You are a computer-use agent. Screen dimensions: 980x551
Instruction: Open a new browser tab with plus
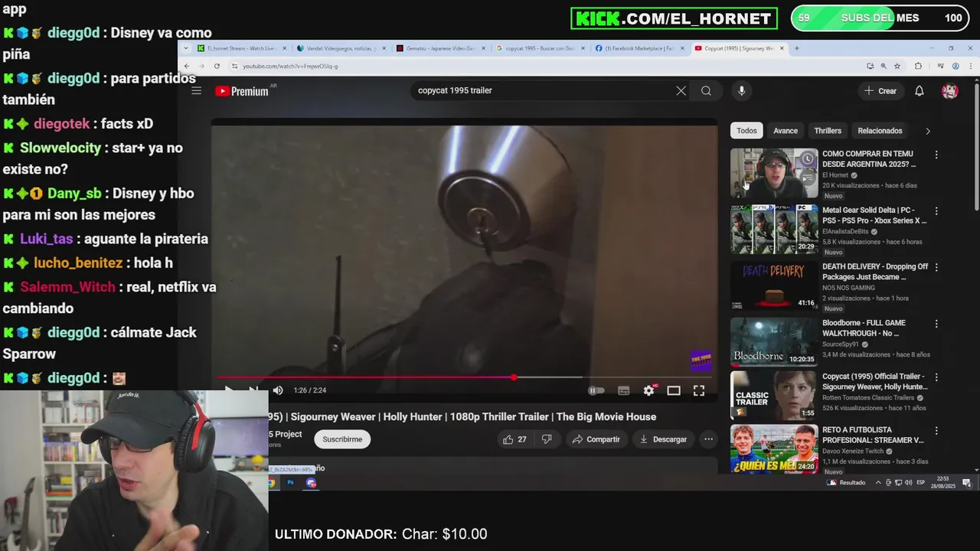click(796, 48)
